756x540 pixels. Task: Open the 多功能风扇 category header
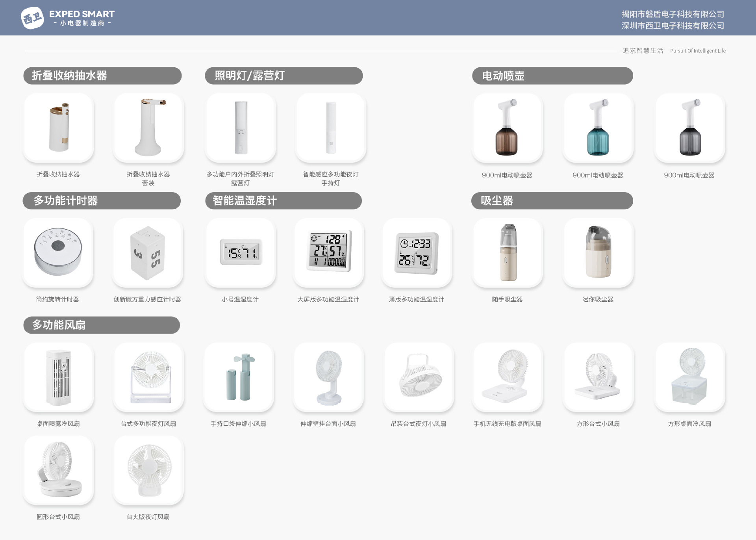[102, 325]
